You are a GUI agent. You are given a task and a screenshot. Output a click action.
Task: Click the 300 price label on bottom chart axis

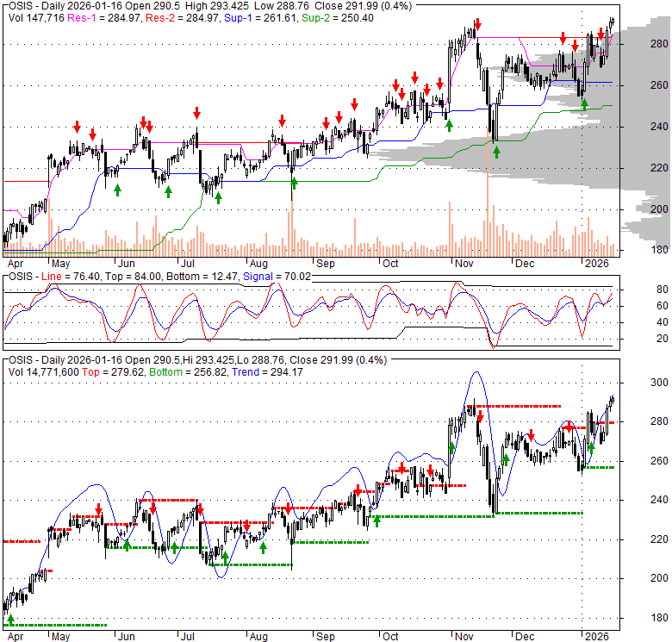[659, 383]
